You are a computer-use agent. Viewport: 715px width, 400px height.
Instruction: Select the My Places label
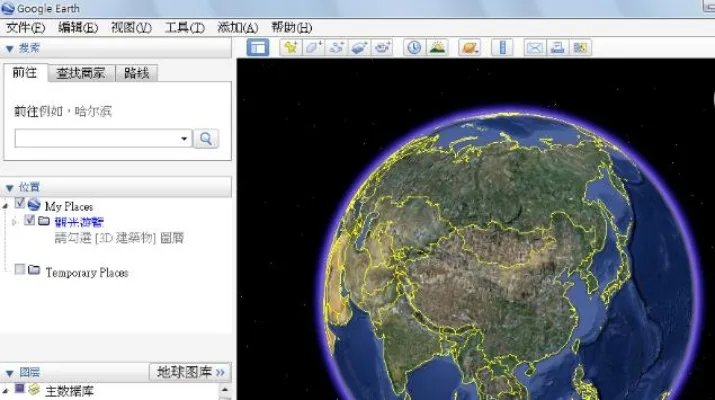click(69, 207)
